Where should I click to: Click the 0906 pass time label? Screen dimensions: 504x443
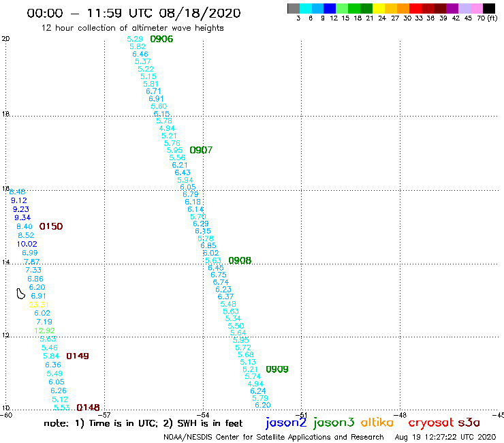[x=161, y=39]
